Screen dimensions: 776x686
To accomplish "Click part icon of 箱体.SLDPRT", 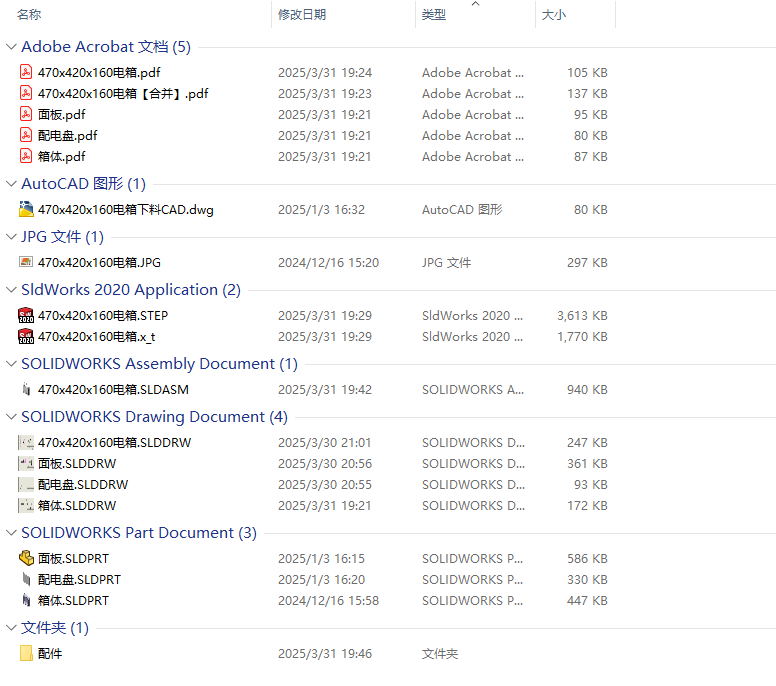I will point(26,600).
